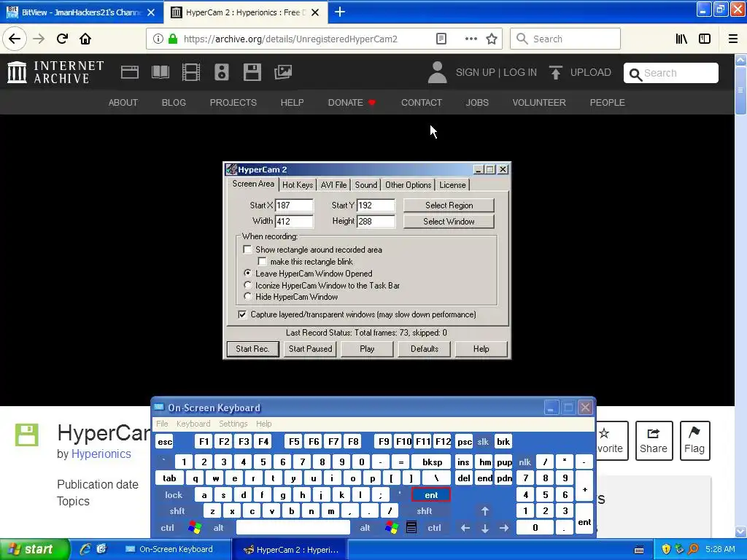Close the HyperCam 2 browser tab

tap(315, 12)
